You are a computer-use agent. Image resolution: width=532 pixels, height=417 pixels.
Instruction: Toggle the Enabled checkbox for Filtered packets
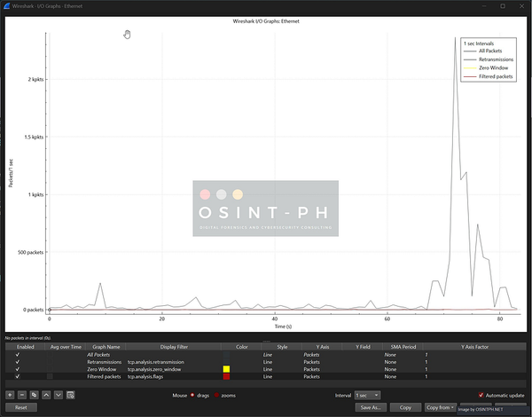click(18, 376)
